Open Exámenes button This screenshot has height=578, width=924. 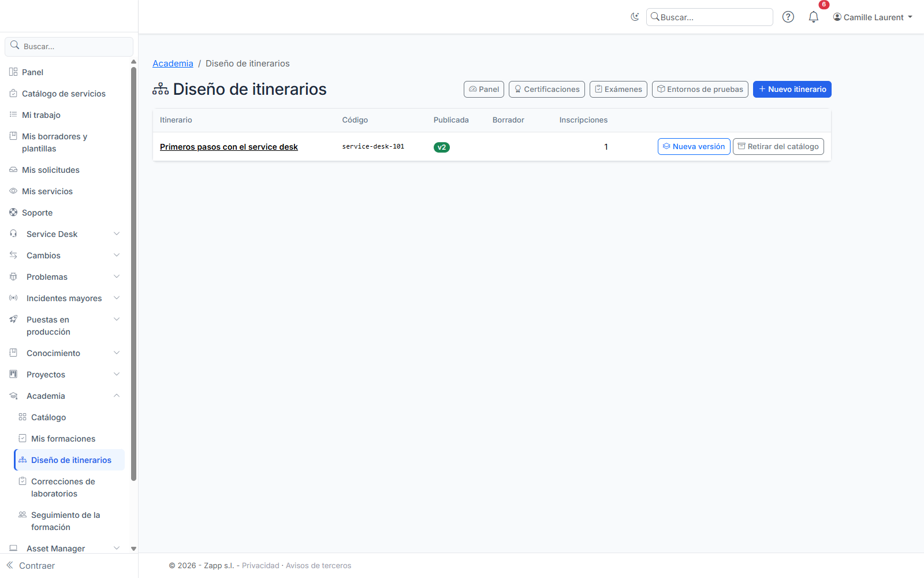point(619,89)
